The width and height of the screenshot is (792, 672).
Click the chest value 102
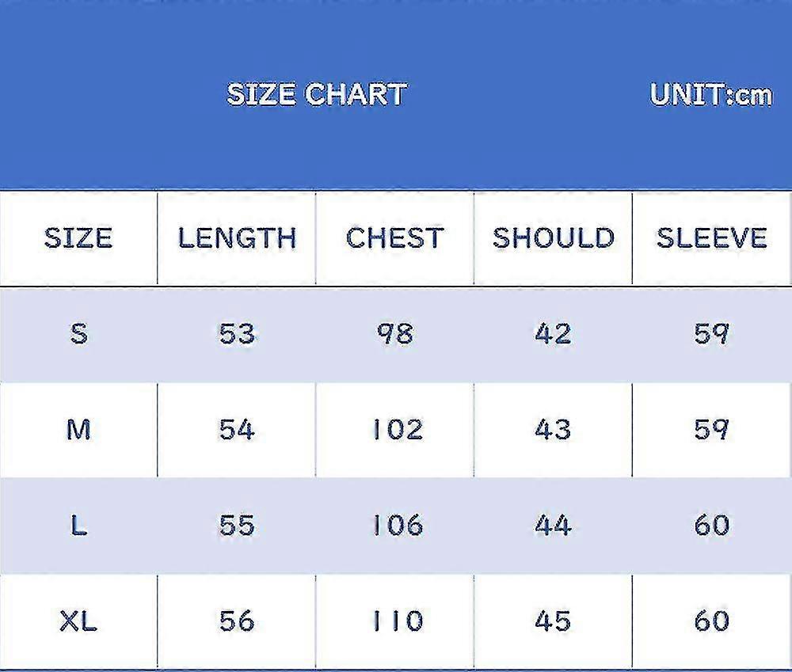pos(398,430)
